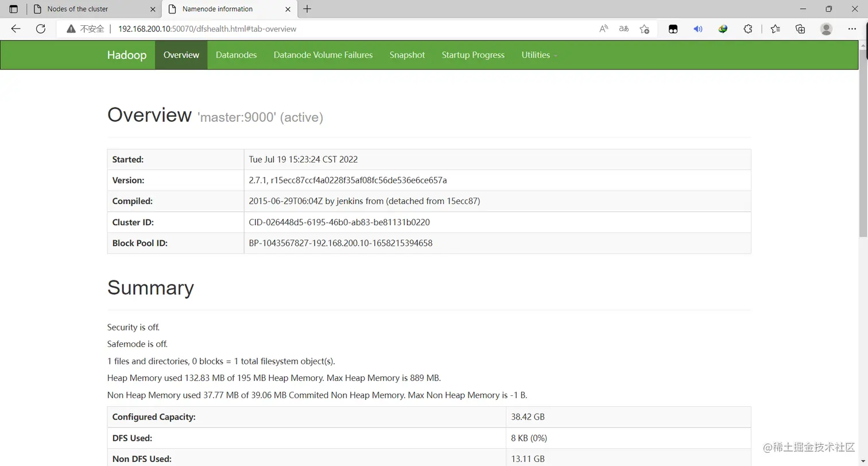Select the BP-1043567827 block pool value
The width and height of the screenshot is (868, 466).
(x=340, y=243)
